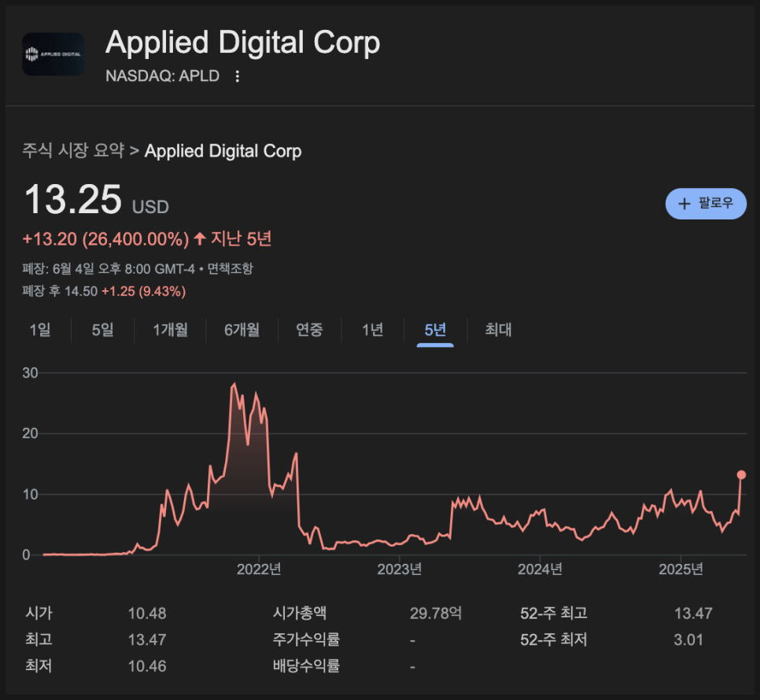
Task: Click the Applied Digital Corp title heading
Action: [x=242, y=42]
